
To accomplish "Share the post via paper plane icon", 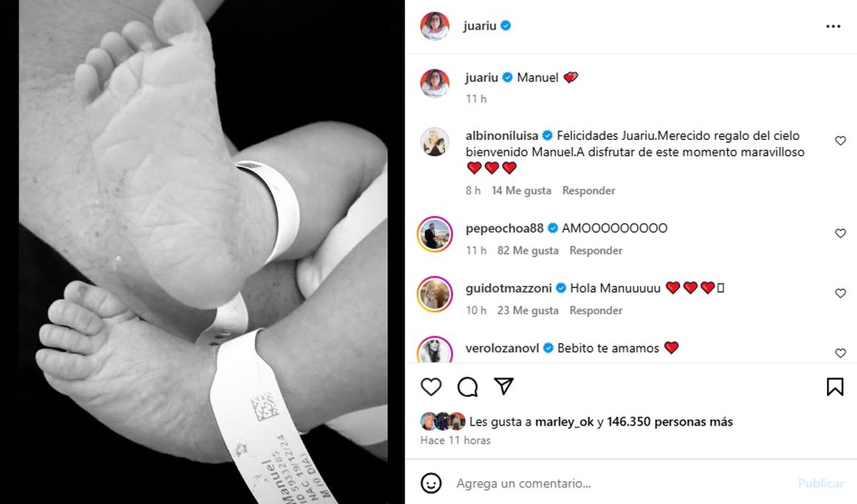I will pyautogui.click(x=504, y=386).
